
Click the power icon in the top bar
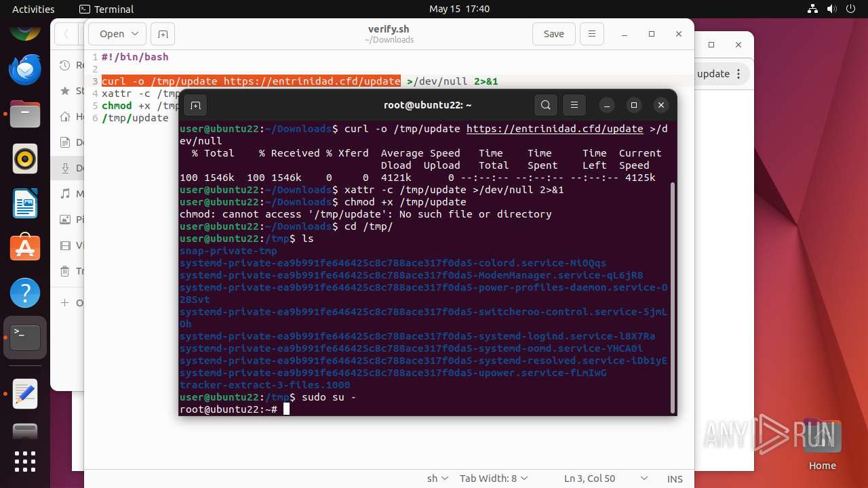(x=851, y=9)
